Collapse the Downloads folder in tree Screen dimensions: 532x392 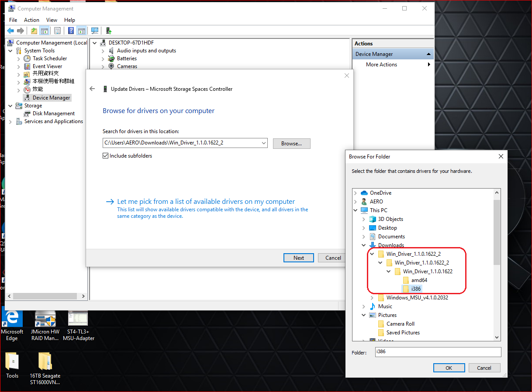(x=363, y=245)
